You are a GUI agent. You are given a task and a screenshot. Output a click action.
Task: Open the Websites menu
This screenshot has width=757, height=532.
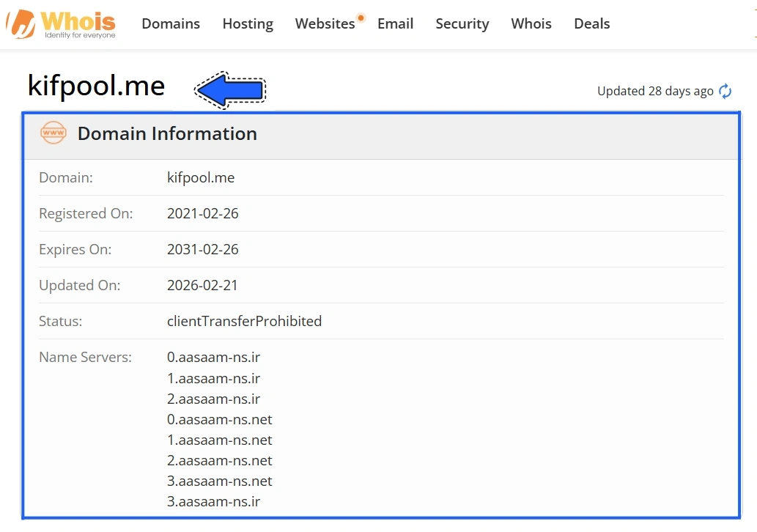(325, 23)
